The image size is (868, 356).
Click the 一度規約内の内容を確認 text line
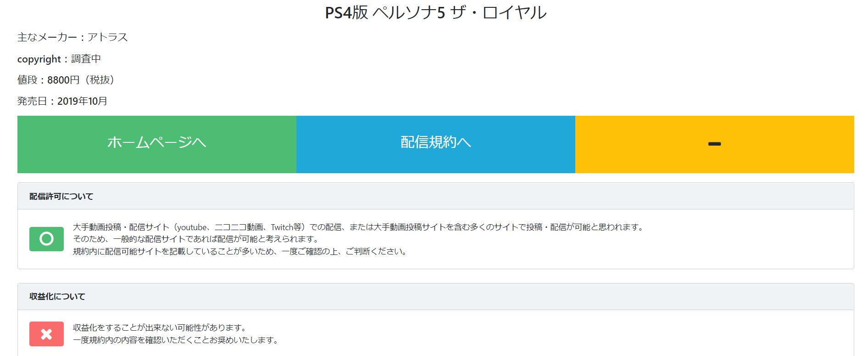[176, 340]
